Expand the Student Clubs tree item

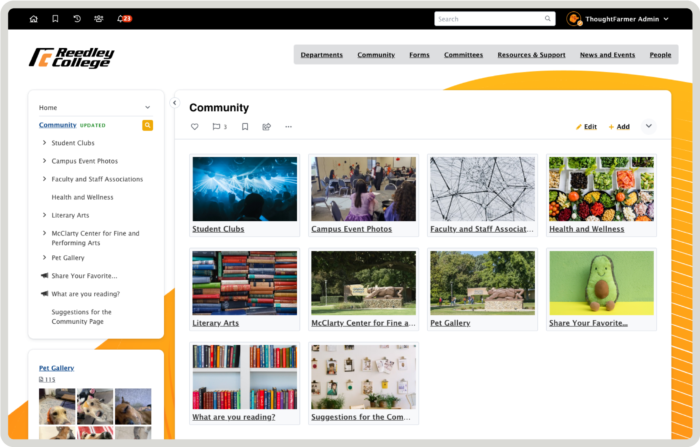click(x=44, y=143)
